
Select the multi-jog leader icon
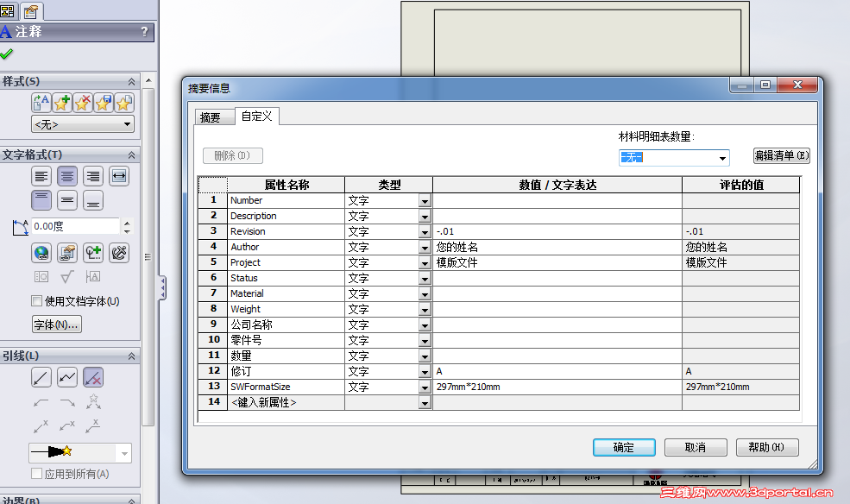67,377
